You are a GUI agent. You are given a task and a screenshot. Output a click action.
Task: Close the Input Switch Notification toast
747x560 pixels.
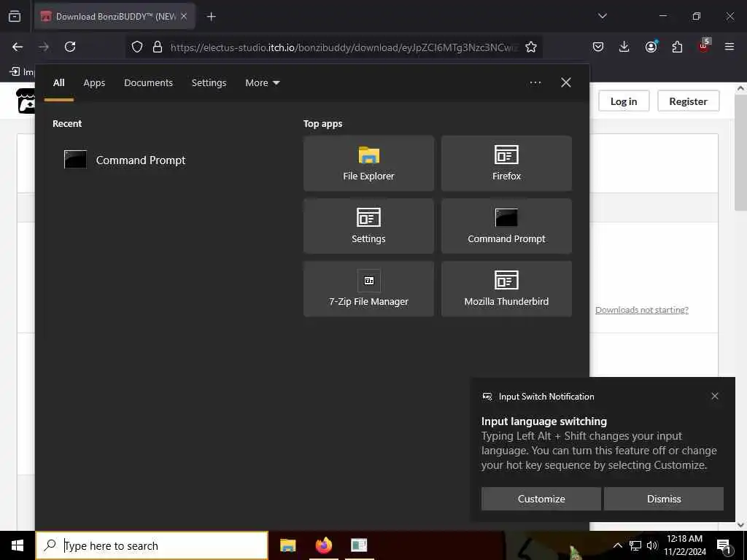click(715, 396)
